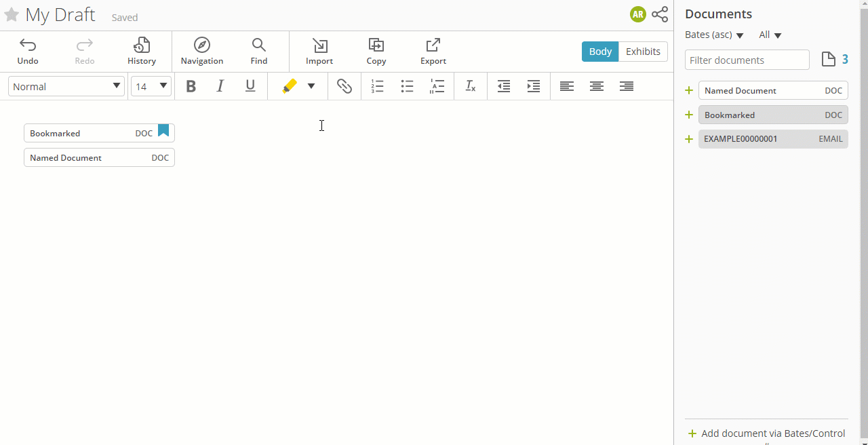This screenshot has height=445, width=868.
Task: Clear text formatting
Action: click(x=471, y=86)
